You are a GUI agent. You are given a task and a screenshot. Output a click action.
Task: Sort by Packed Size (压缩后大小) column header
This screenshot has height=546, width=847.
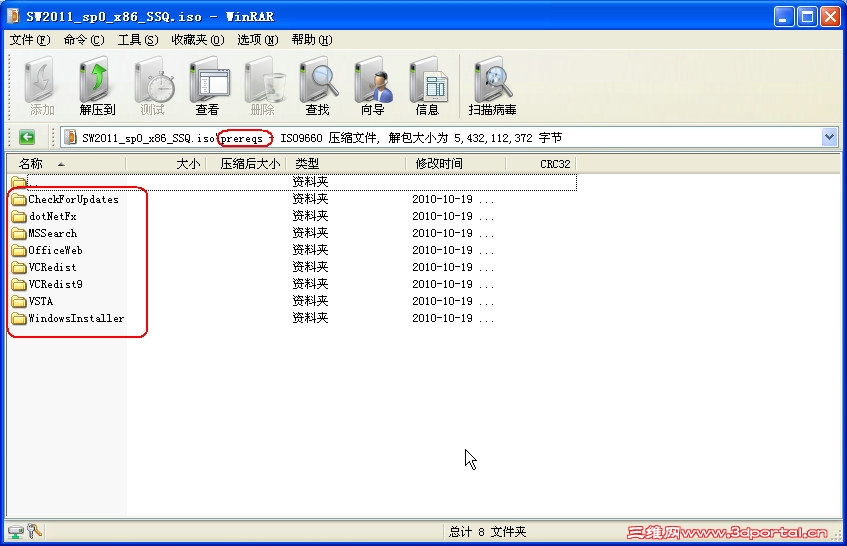246,164
